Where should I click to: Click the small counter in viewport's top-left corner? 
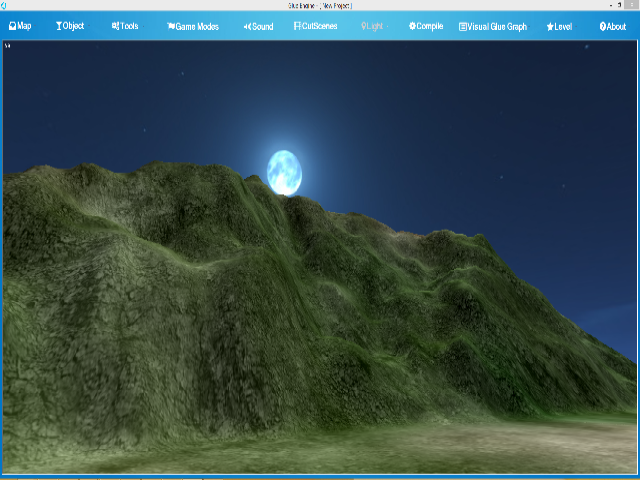(x=8, y=45)
